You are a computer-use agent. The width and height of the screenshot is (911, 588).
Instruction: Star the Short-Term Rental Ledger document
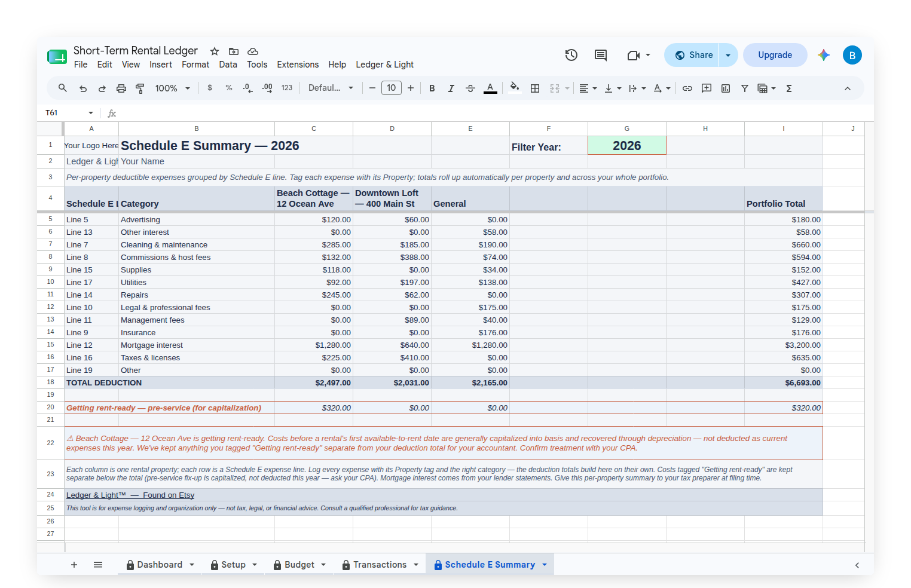coord(215,51)
